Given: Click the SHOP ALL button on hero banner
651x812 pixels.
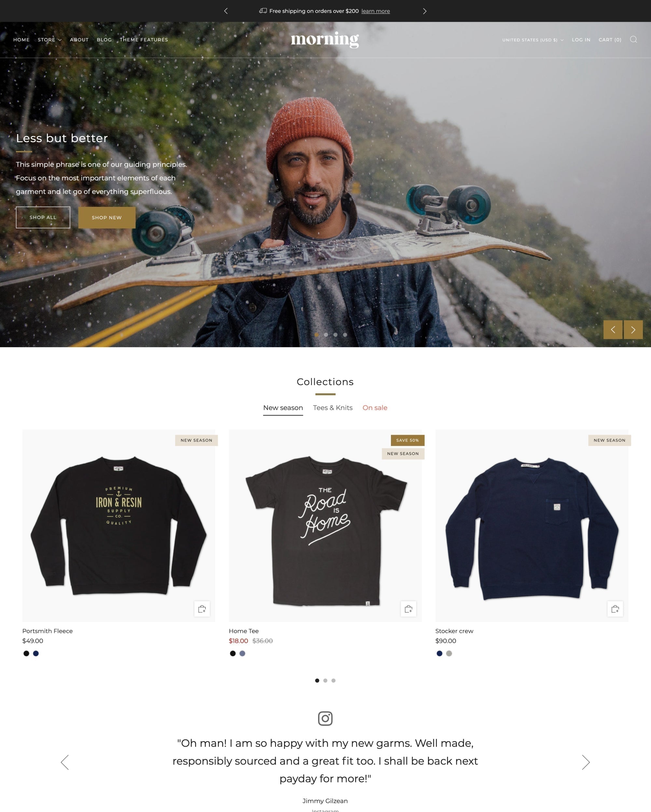Looking at the screenshot, I should pyautogui.click(x=43, y=216).
